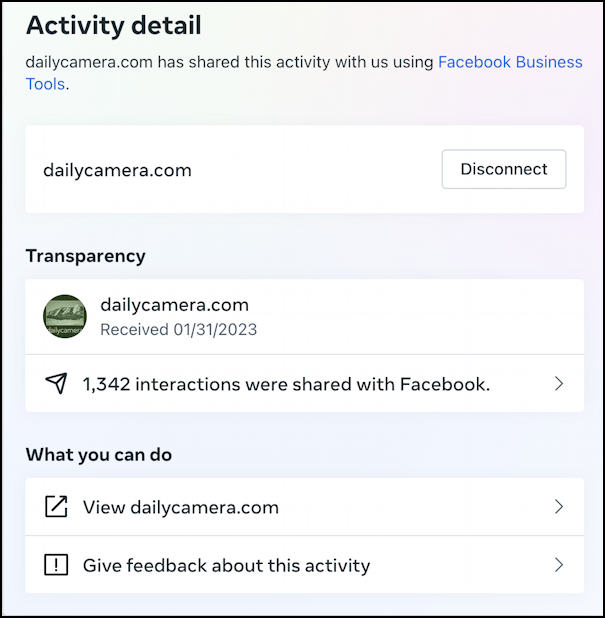Click the Received 01/31/2023 date text
Image resolution: width=605 pixels, height=618 pixels.
click(179, 329)
